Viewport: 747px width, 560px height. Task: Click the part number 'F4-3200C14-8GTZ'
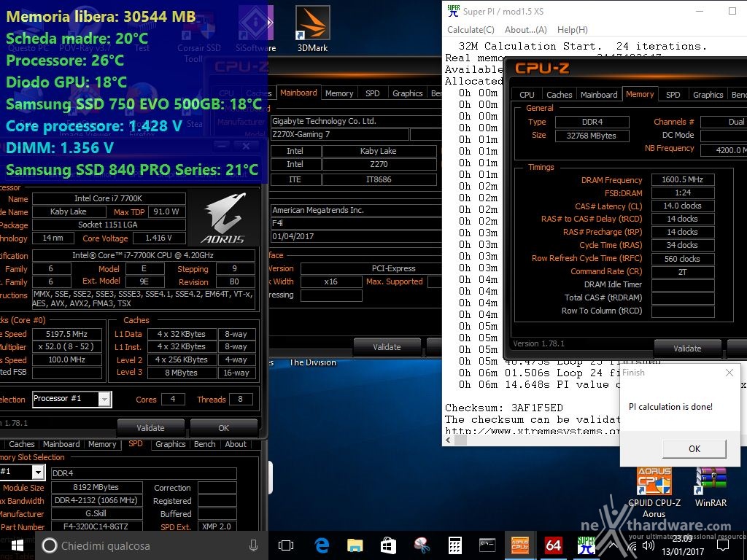click(x=96, y=526)
